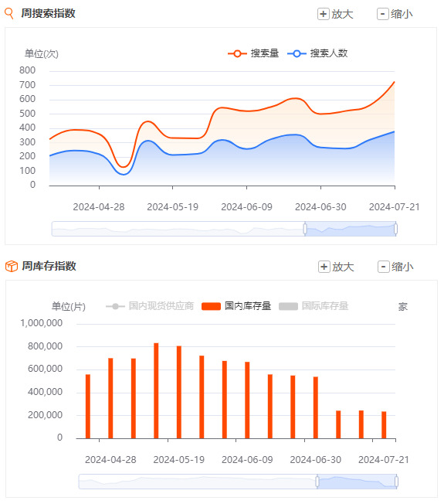Click the minus icon for 缩小 in inventory chart

383,267
